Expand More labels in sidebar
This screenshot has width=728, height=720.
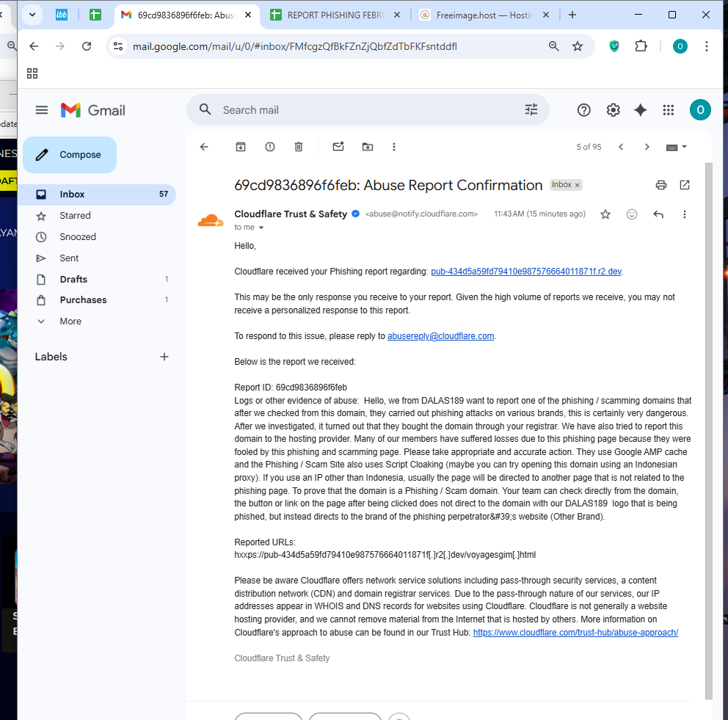point(70,321)
